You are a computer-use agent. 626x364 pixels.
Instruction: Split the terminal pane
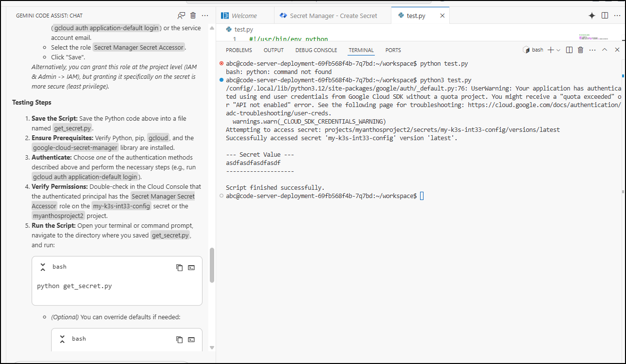[x=569, y=50]
